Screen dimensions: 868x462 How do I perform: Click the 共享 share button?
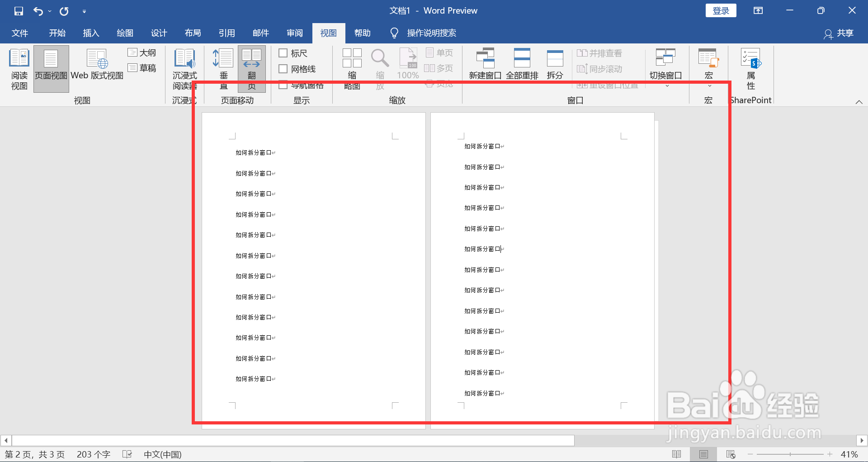(839, 33)
